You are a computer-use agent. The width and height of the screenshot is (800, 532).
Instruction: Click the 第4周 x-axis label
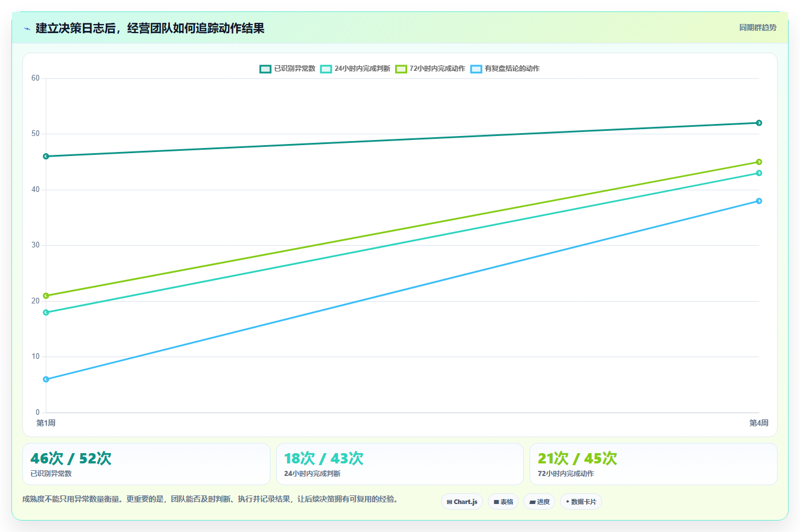759,423
